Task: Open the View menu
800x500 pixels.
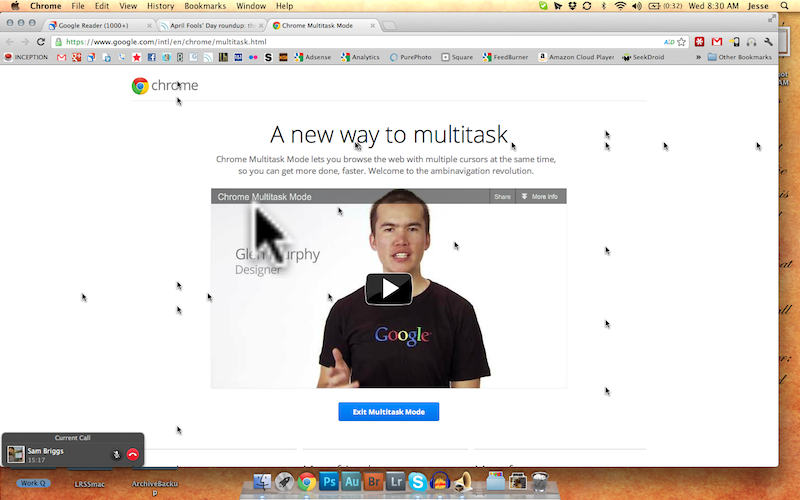Action: (128, 6)
